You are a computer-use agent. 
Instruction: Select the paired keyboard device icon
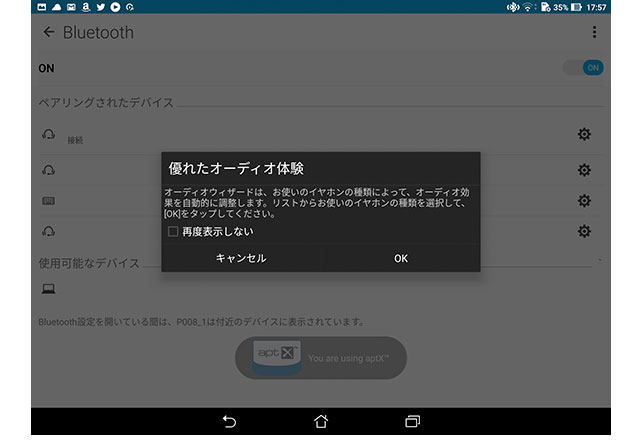48,201
